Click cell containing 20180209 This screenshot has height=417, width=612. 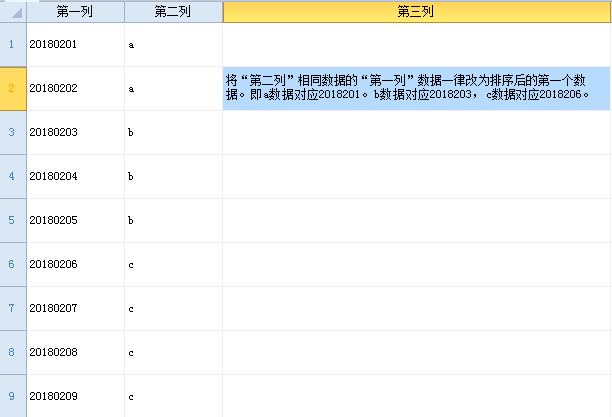coord(76,396)
